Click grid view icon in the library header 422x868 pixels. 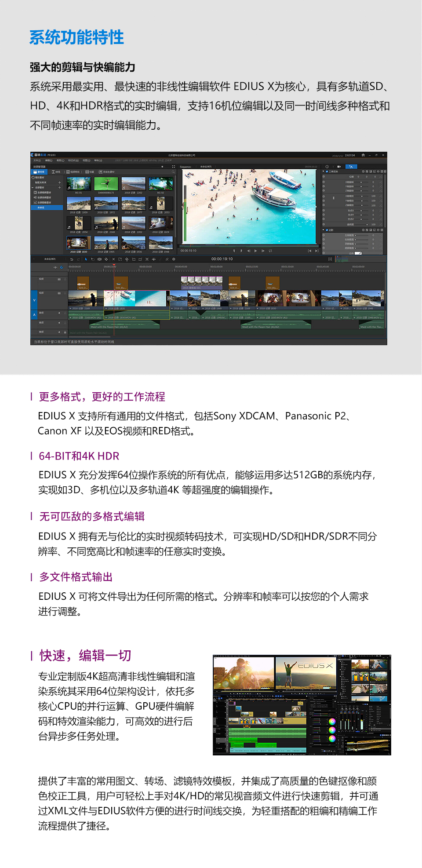tap(173, 167)
